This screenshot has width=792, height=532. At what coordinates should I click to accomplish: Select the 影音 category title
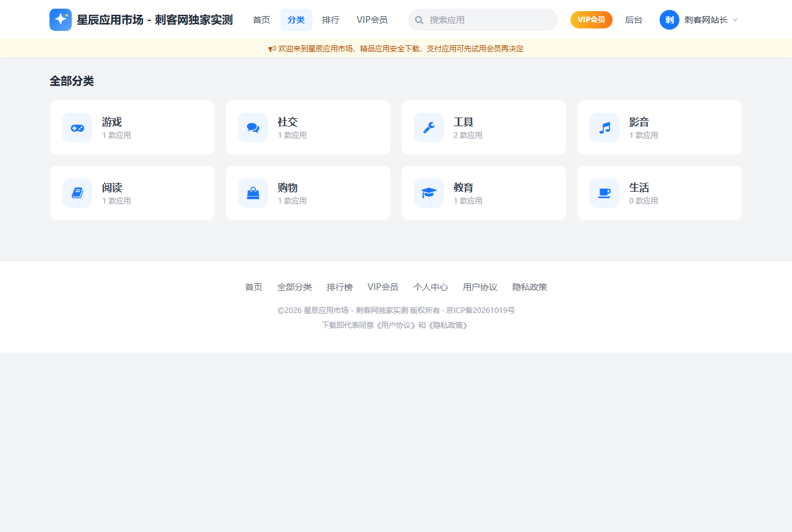point(639,122)
